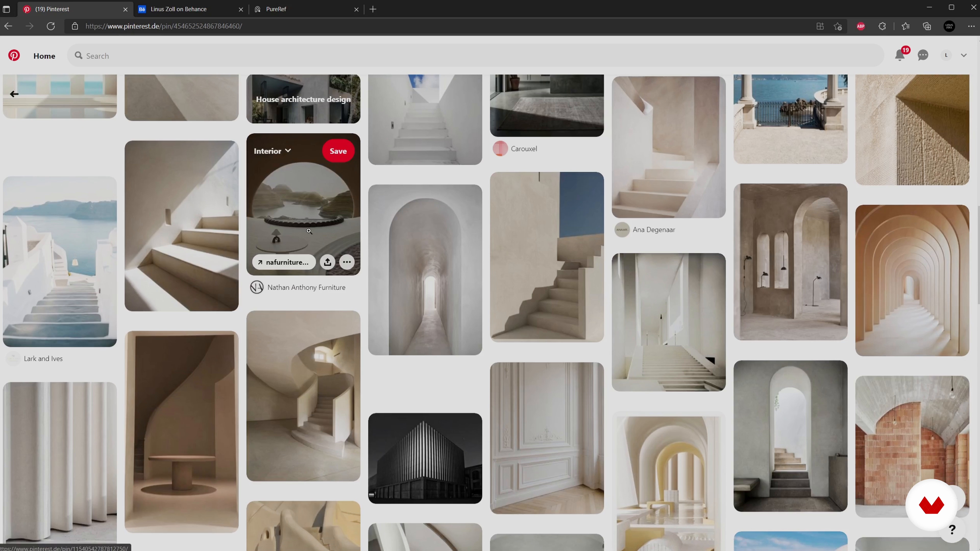The image size is (980, 551).
Task: Open the Ana Degenaar profile link
Action: coord(645,230)
